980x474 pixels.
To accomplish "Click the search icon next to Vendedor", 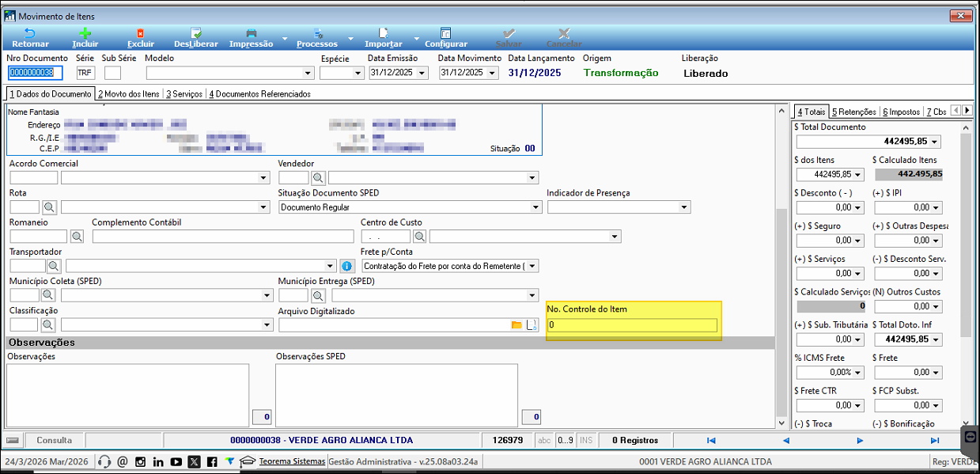I will pos(318,178).
